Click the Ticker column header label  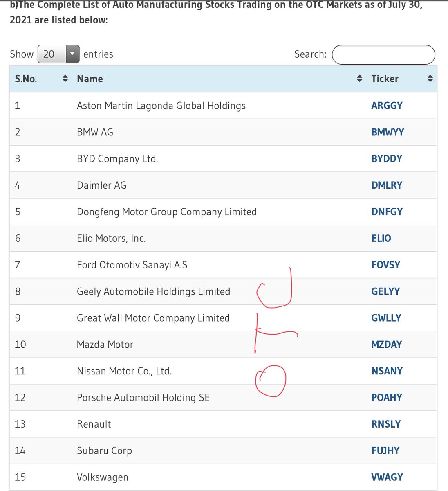385,79
